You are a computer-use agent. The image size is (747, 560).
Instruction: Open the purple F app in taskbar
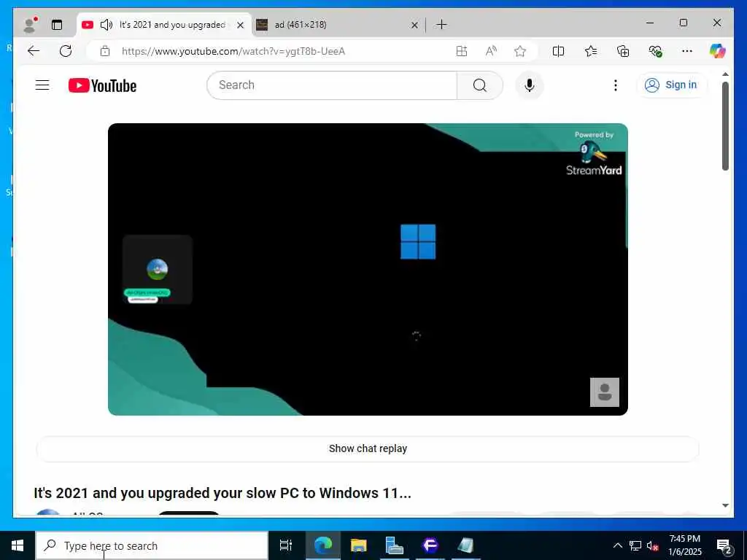[430, 545]
